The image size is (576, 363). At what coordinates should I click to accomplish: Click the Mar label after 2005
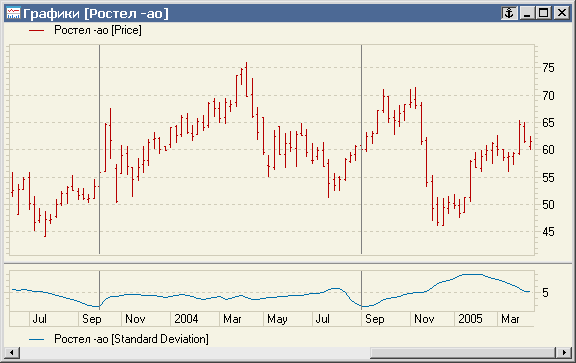(x=510, y=319)
